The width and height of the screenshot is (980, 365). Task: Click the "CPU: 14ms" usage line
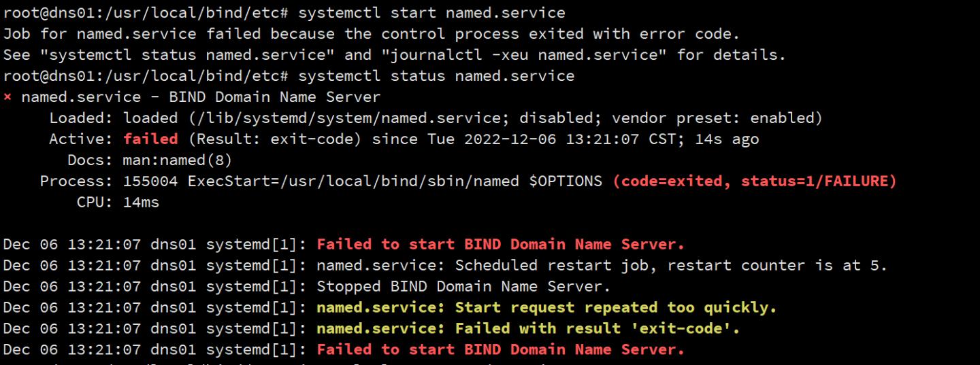(x=118, y=203)
